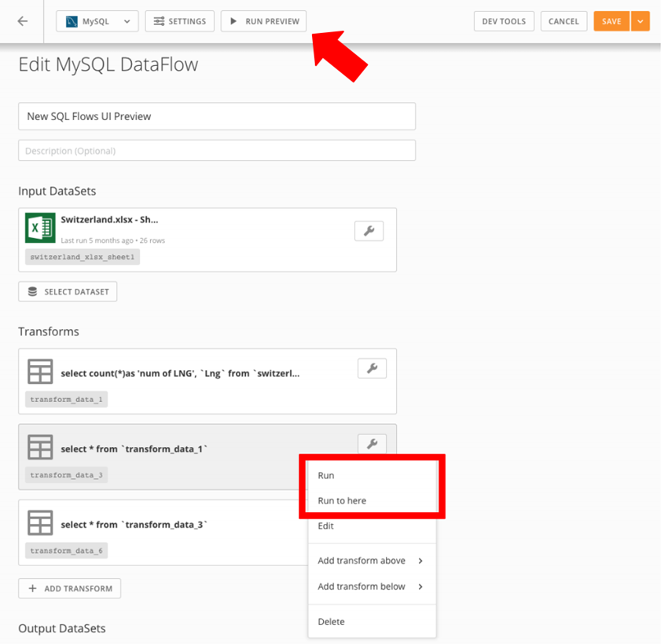Select the 'select count(*)as num of LNG' query text
Screen dimensions: 668x644
point(180,373)
